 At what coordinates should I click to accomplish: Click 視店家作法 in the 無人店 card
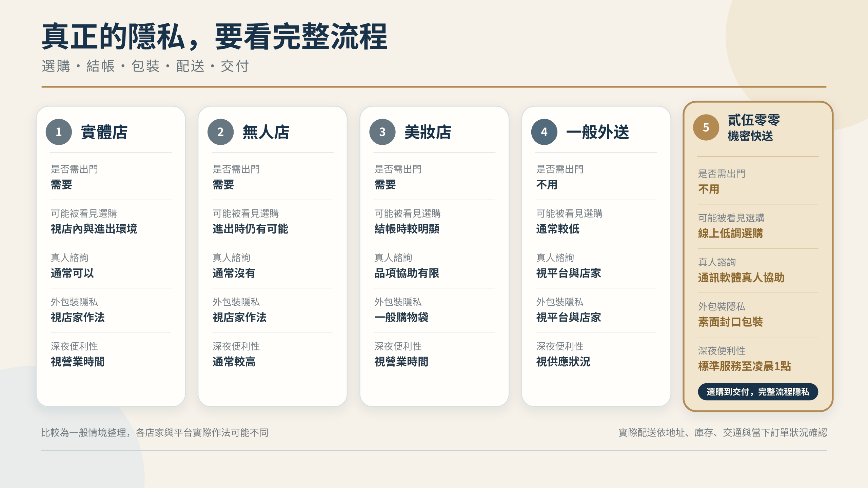[239, 318]
